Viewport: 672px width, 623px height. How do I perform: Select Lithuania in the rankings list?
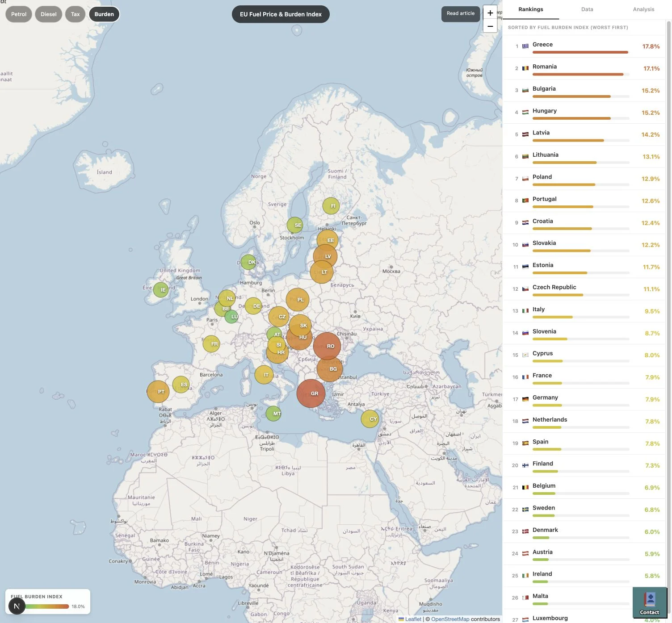(x=584, y=157)
